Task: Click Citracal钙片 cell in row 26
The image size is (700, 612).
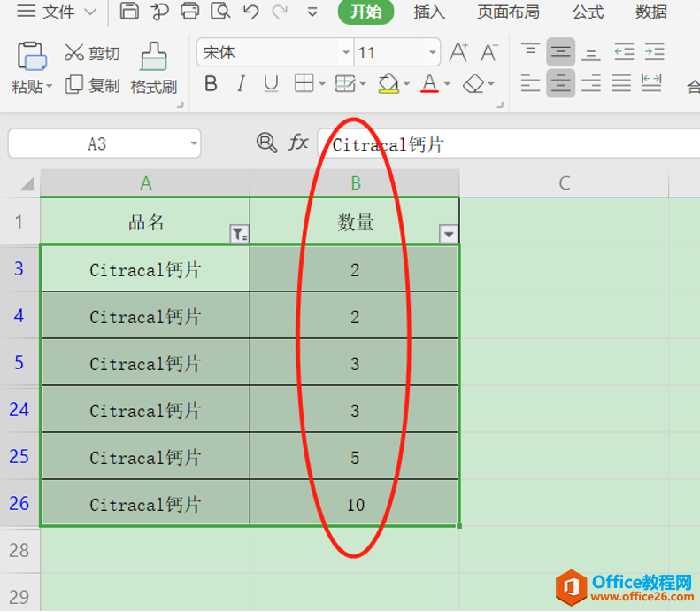Action: 145,504
